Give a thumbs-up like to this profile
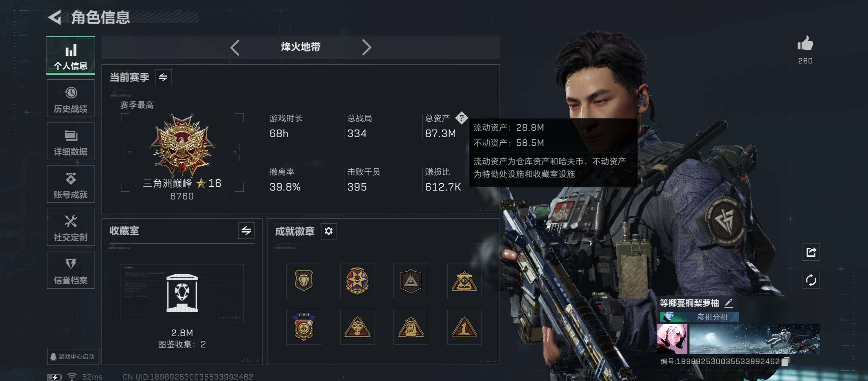The width and height of the screenshot is (868, 381). click(805, 44)
